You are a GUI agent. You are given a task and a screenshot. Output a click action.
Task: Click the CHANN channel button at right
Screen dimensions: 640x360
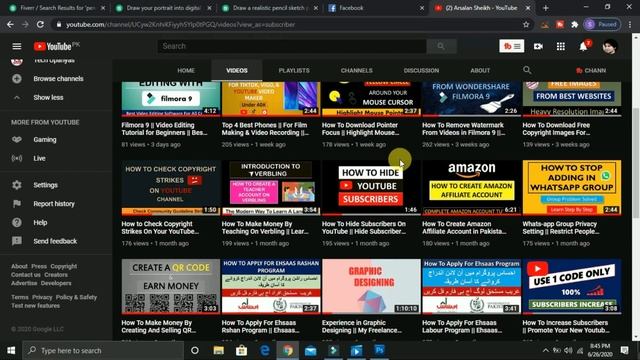[591, 71]
